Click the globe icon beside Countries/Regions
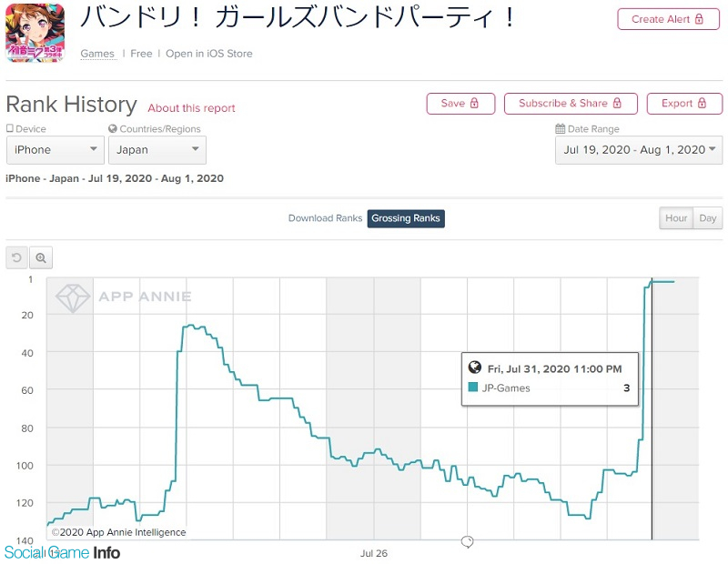The width and height of the screenshot is (728, 564). pos(113,129)
